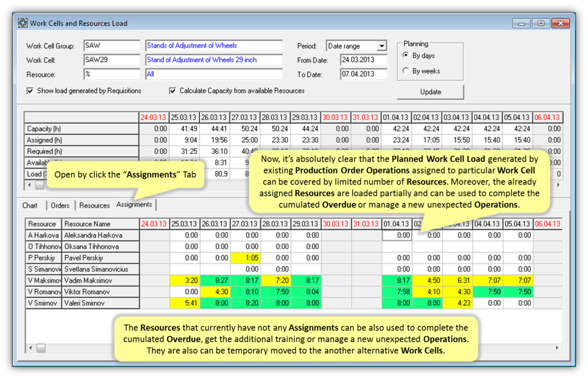Click Pavel Perskiy's yellow 1:05 cell
Screen dimensions: 588x379
point(245,258)
